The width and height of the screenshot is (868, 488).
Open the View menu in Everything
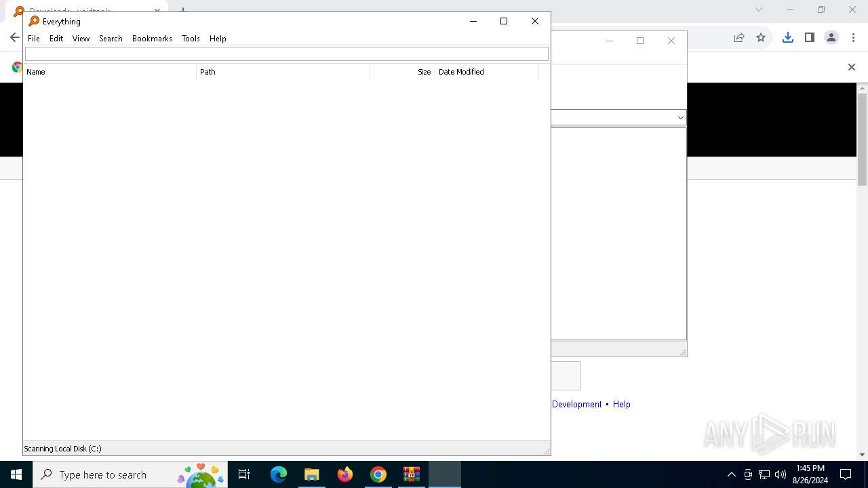[x=81, y=39]
